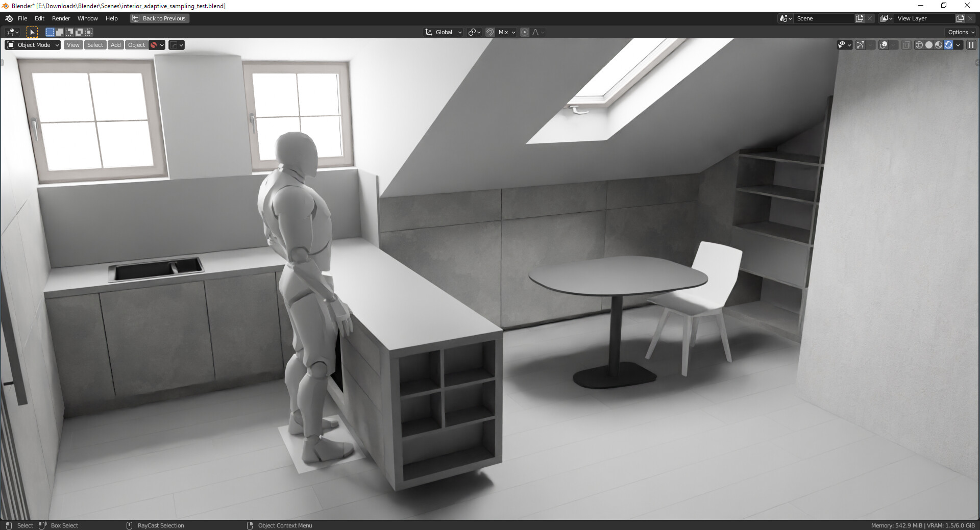Open the Object Mode dropdown
The image size is (980, 530).
[33, 45]
